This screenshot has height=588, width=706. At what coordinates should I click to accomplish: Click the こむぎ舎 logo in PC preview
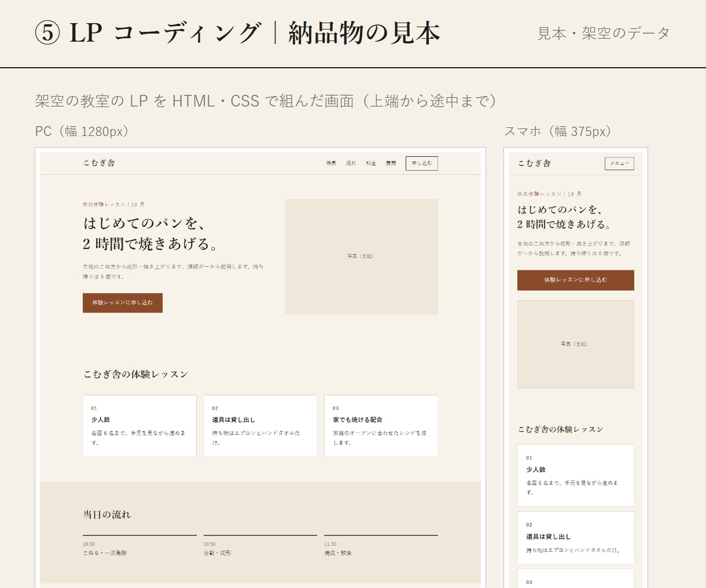tap(99, 163)
